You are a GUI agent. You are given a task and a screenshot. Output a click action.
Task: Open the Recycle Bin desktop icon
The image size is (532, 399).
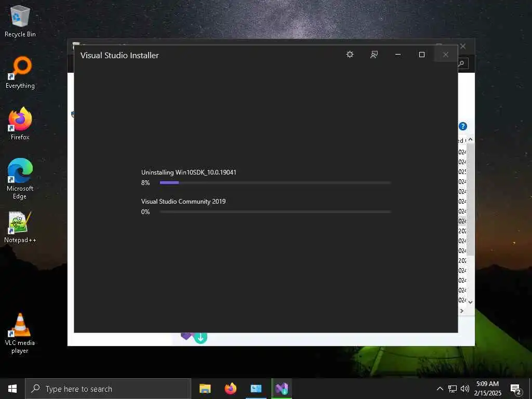tap(20, 21)
